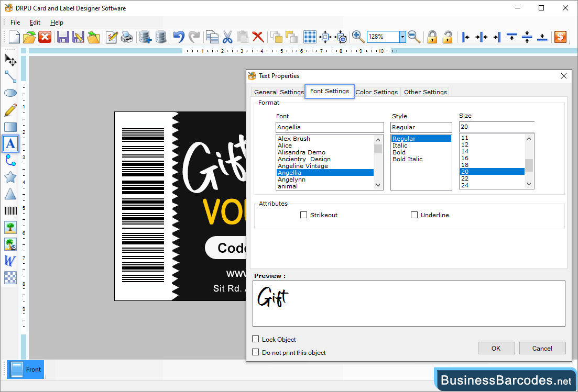Click the Cancel button
Viewport: 578px width, 392px height.
pyautogui.click(x=542, y=348)
